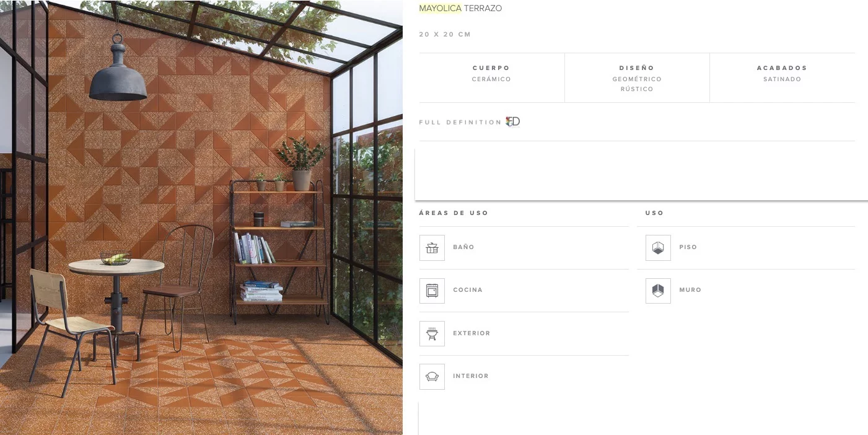Viewport: 868px width, 435px height.
Task: Choose the Interior area label
Action: (x=471, y=376)
